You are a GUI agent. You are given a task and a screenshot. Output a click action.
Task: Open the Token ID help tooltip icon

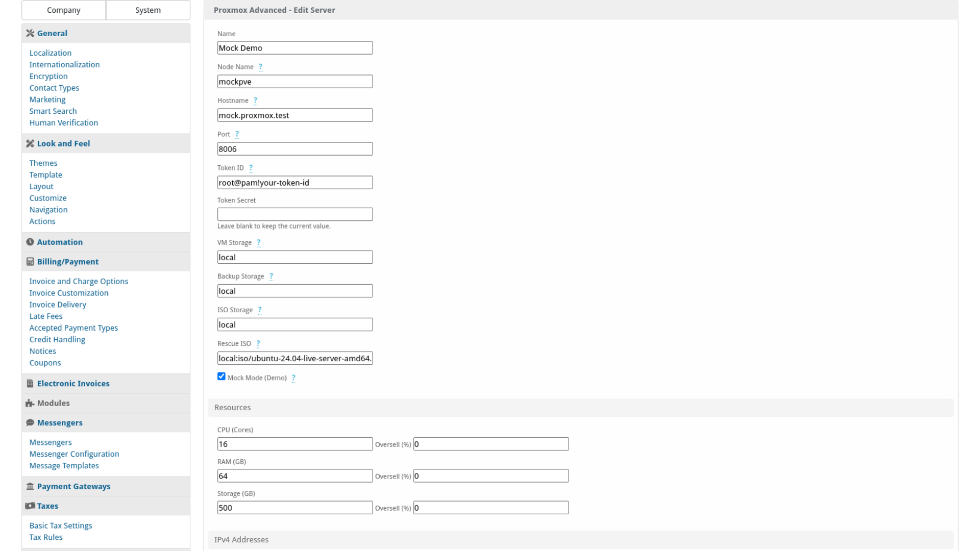[x=251, y=168]
